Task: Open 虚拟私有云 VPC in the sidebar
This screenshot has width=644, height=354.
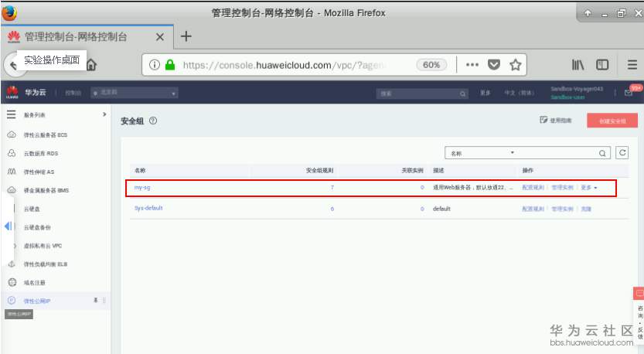Action: [43, 246]
